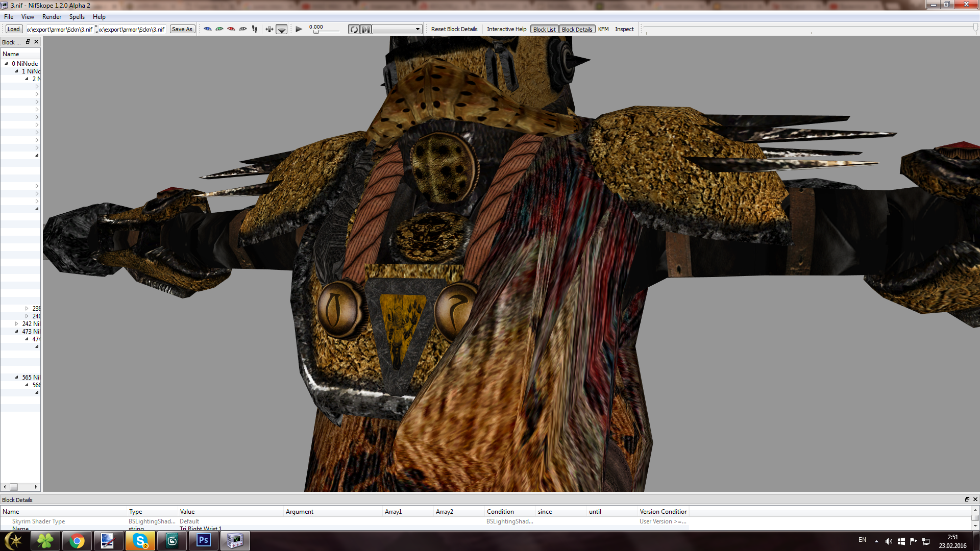
Task: Open Photoshop from taskbar
Action: (x=203, y=541)
